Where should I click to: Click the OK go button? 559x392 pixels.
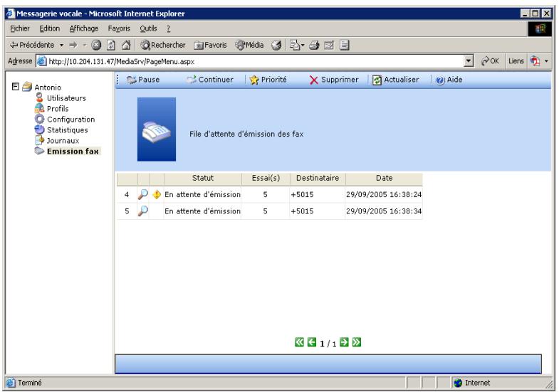coord(490,61)
